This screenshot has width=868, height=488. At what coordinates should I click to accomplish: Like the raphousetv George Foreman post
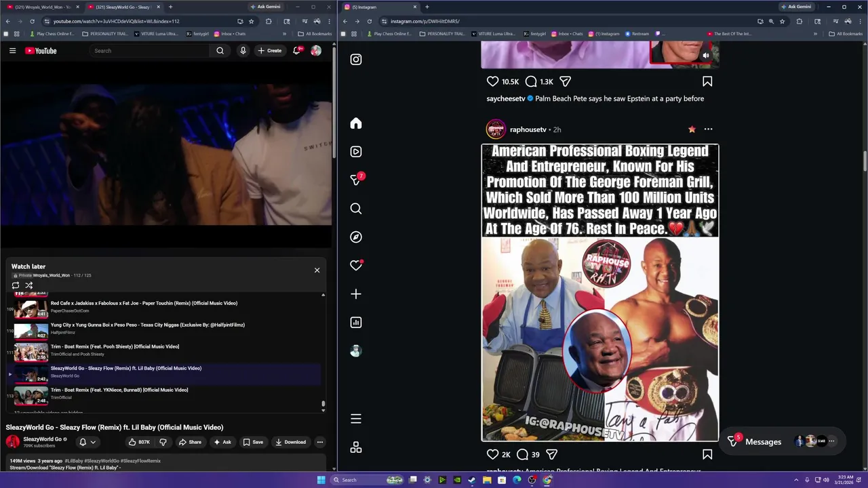pos(493,455)
